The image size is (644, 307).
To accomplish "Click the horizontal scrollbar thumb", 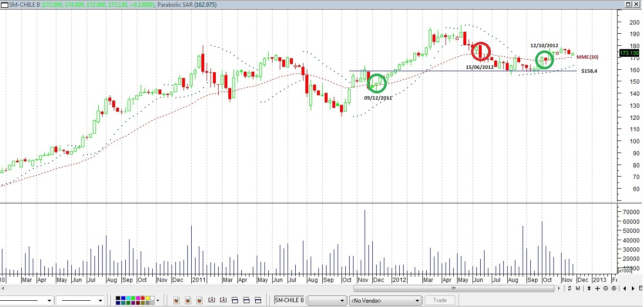I will coord(454,289).
